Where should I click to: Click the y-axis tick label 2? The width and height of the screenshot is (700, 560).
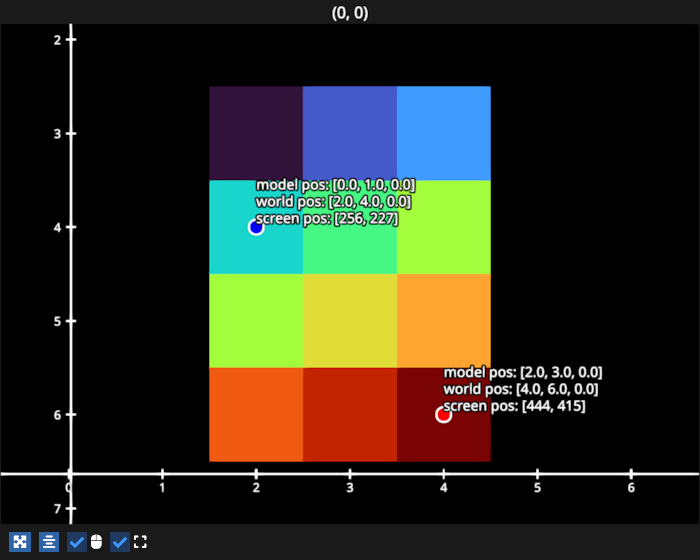tap(57, 39)
